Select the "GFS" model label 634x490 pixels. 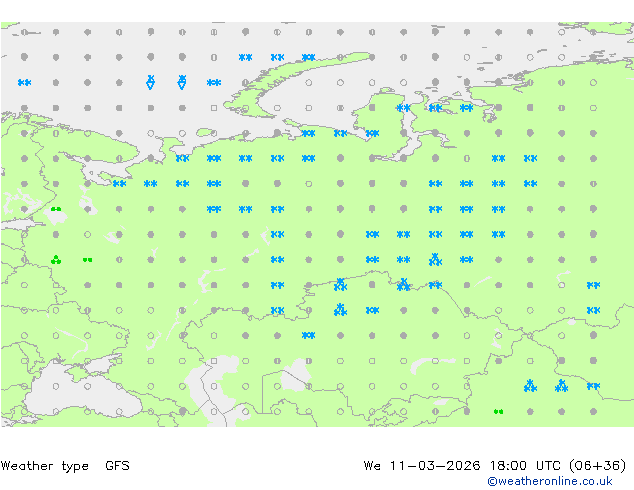point(117,466)
